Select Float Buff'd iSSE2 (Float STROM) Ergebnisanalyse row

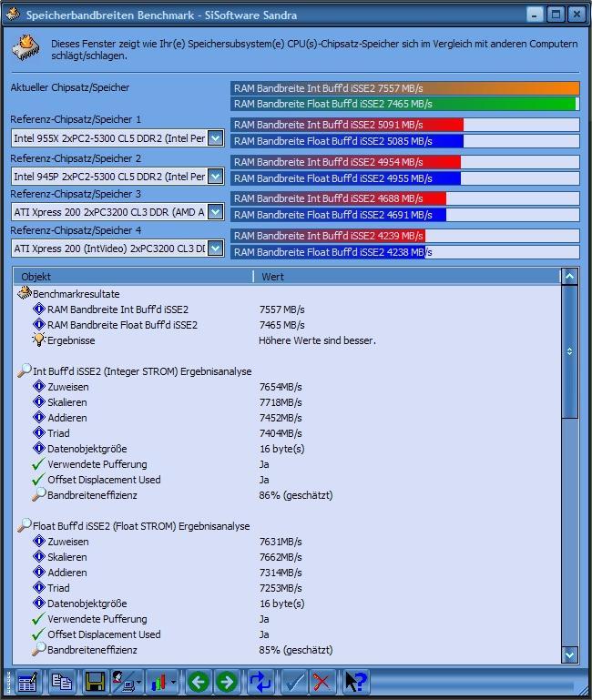(x=287, y=526)
